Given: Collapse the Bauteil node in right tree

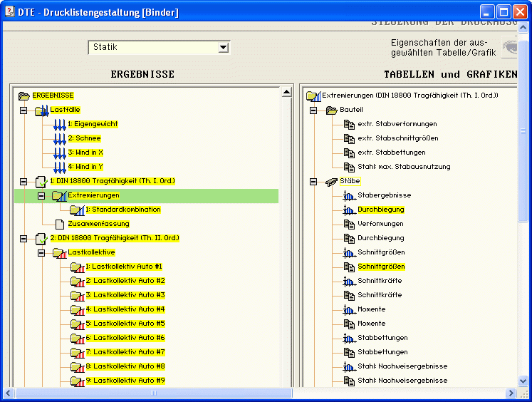Looking at the screenshot, I should pos(313,110).
